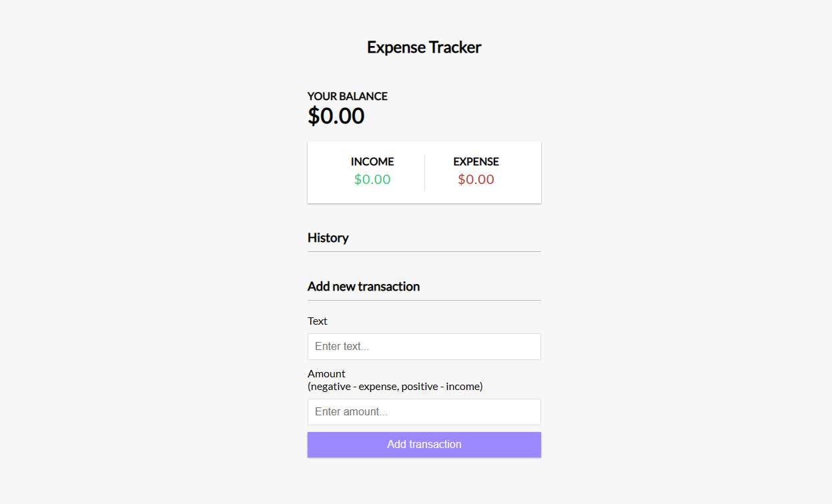Click the History heading
Image resolution: width=832 pixels, height=504 pixels.
328,238
